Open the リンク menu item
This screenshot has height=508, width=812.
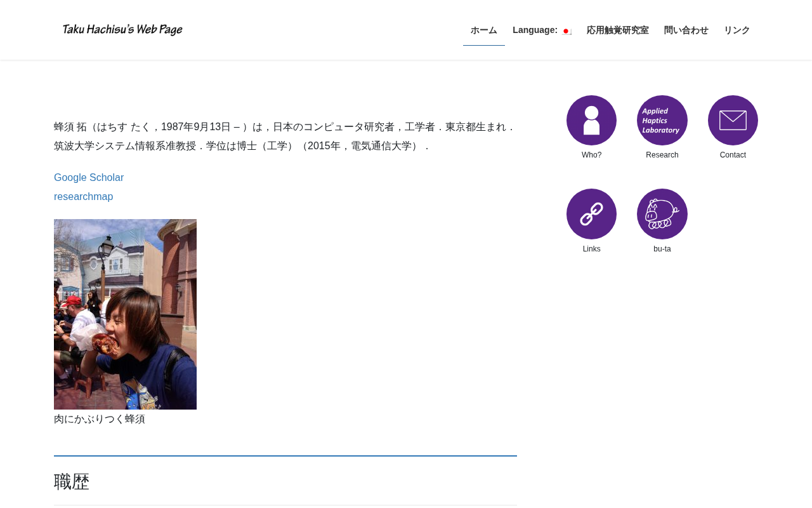click(737, 30)
